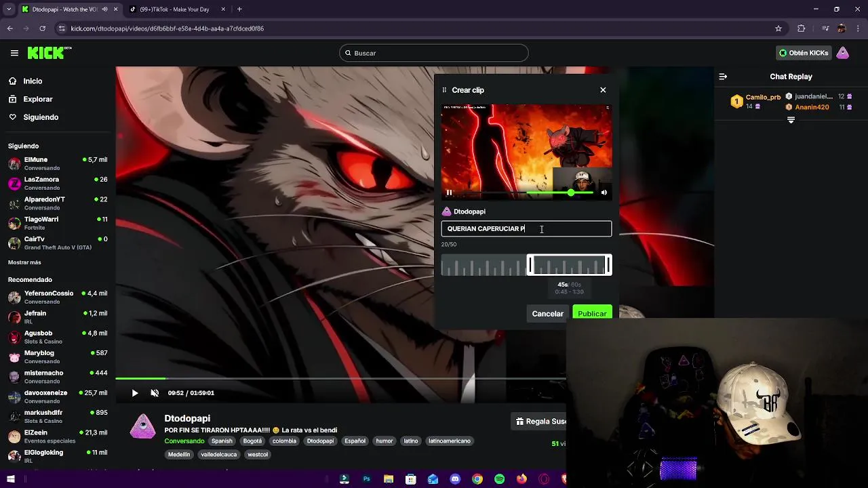
Task: Open Jefrain recommended channel
Action: [58, 317]
